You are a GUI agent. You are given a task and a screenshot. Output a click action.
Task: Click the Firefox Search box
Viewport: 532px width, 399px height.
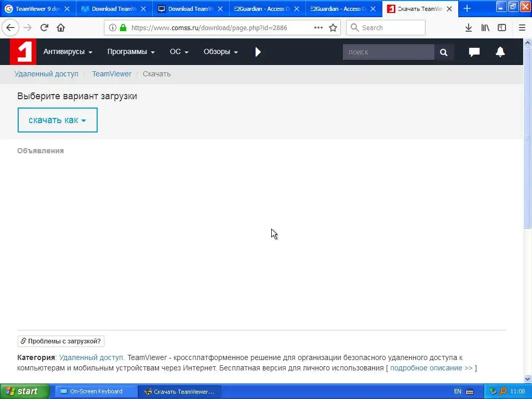386,28
